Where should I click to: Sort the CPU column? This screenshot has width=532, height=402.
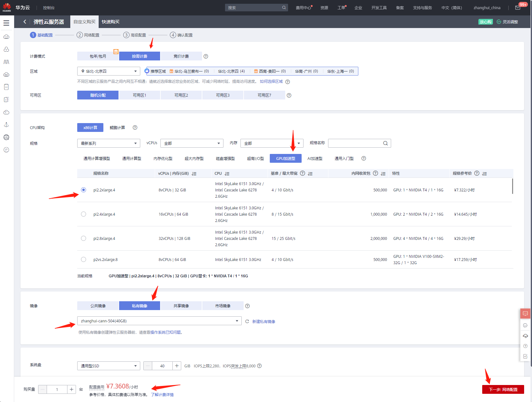click(227, 174)
